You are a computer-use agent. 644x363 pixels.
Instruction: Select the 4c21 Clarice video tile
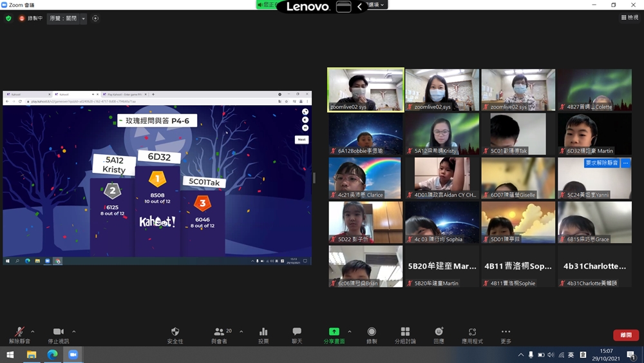366,178
